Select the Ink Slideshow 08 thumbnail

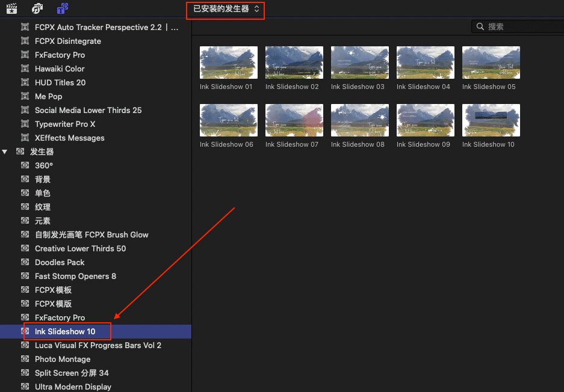pyautogui.click(x=360, y=120)
